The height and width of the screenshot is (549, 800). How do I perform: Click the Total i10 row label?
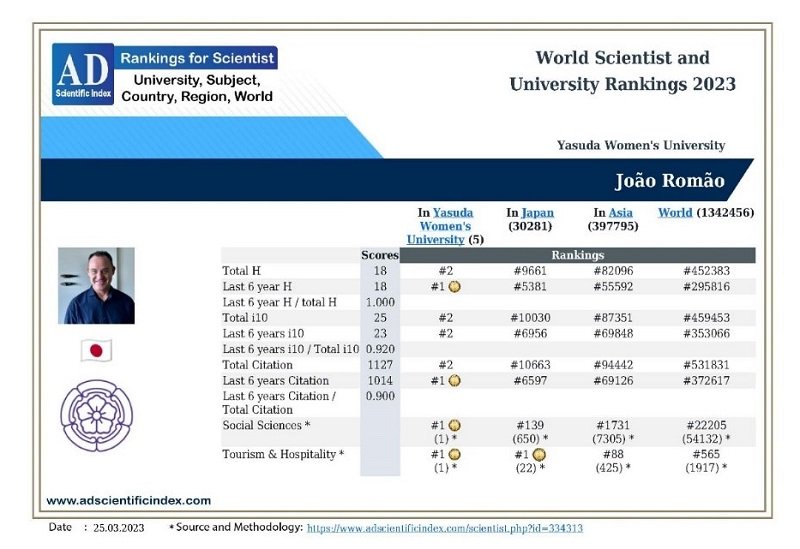245,318
